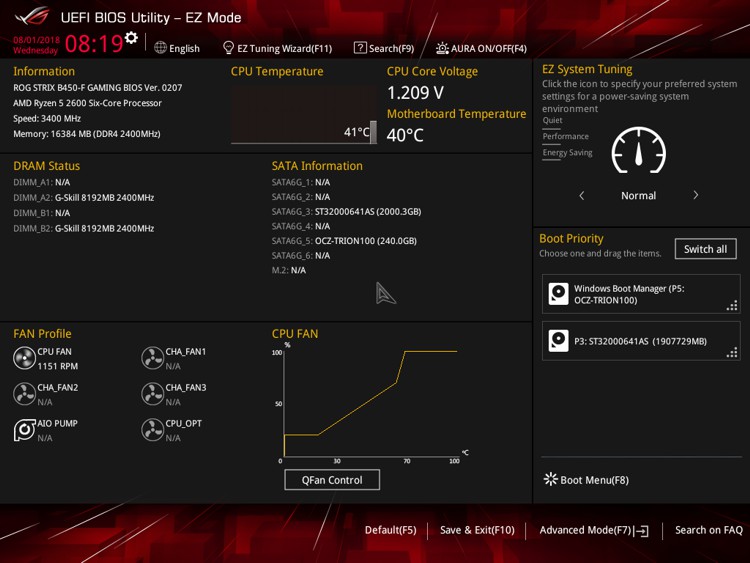Click the 08/01/2018 Wednesday date
750x563 pixels.
pyautogui.click(x=36, y=45)
